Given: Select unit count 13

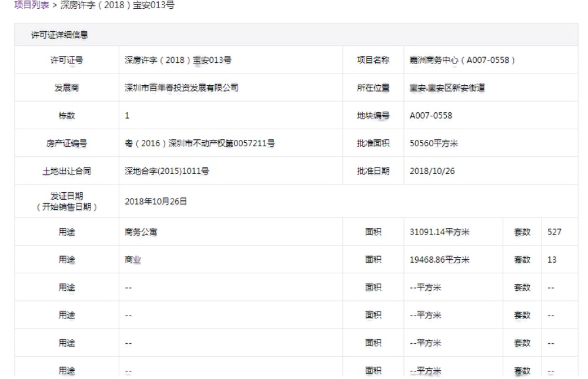Looking at the screenshot, I should 552,260.
